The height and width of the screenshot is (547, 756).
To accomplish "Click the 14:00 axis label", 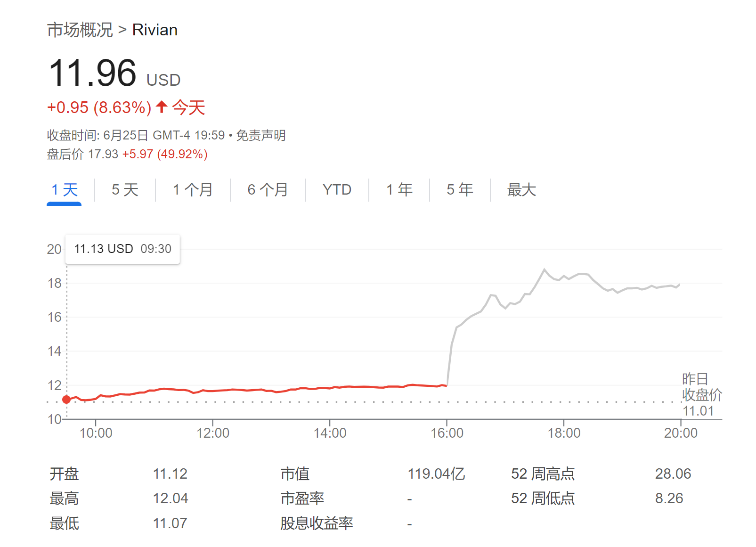I will coord(330,433).
